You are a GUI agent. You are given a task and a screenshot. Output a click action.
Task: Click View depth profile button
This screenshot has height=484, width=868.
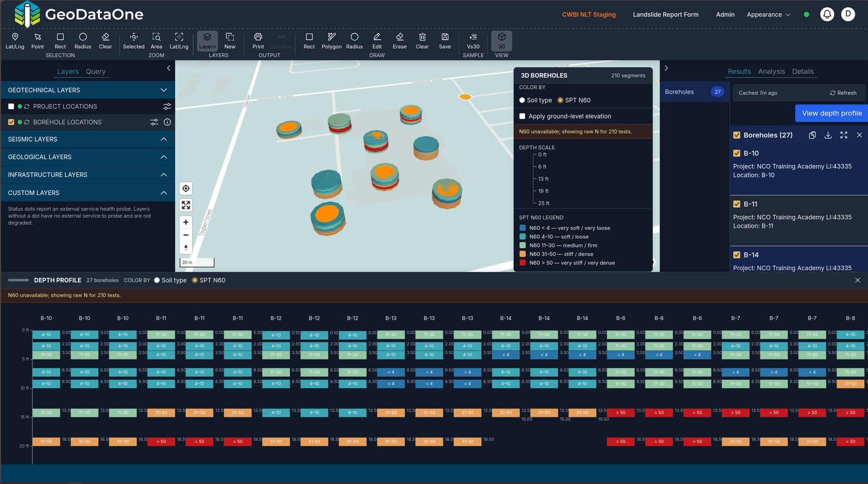pos(832,113)
